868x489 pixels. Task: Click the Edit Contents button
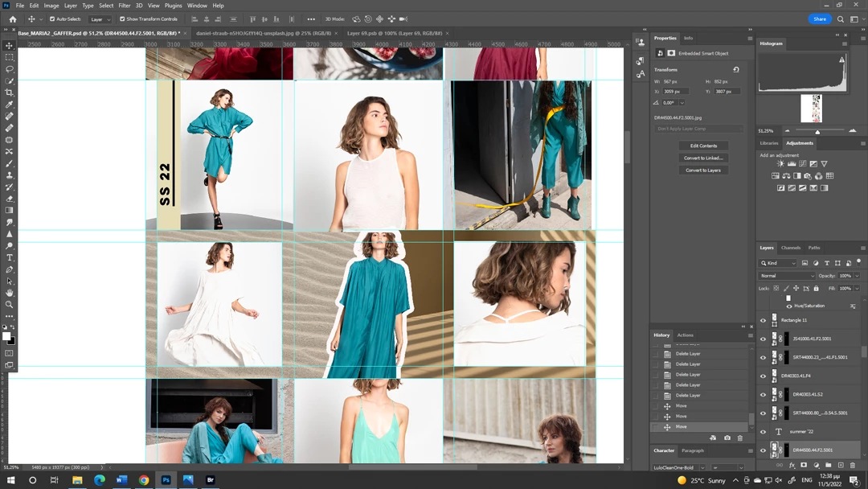point(703,146)
